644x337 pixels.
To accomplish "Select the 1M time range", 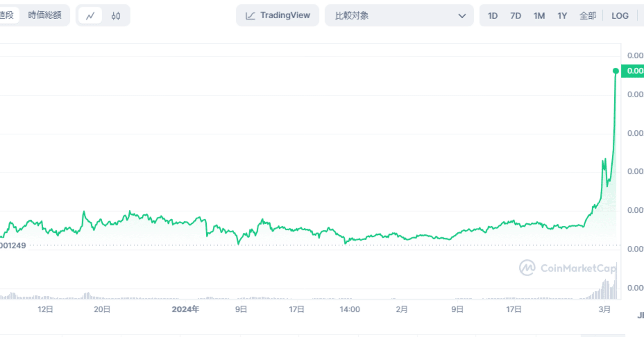I will (x=539, y=16).
